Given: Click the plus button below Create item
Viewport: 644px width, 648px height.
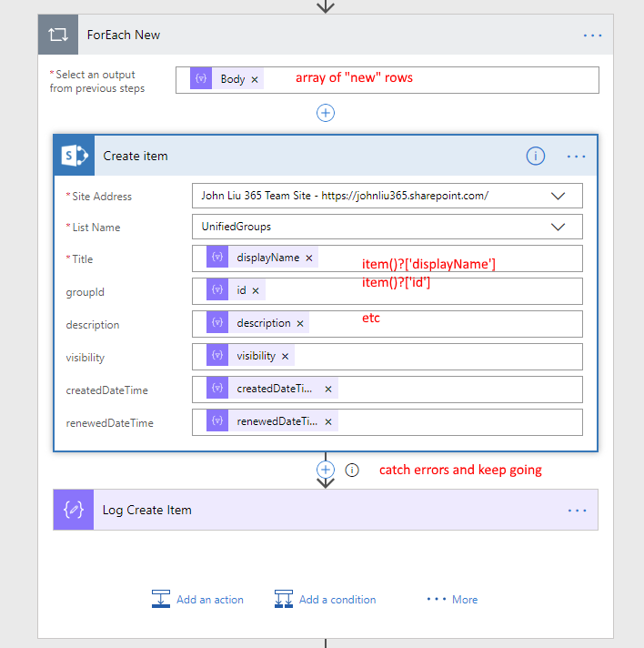Looking at the screenshot, I should pyautogui.click(x=326, y=470).
